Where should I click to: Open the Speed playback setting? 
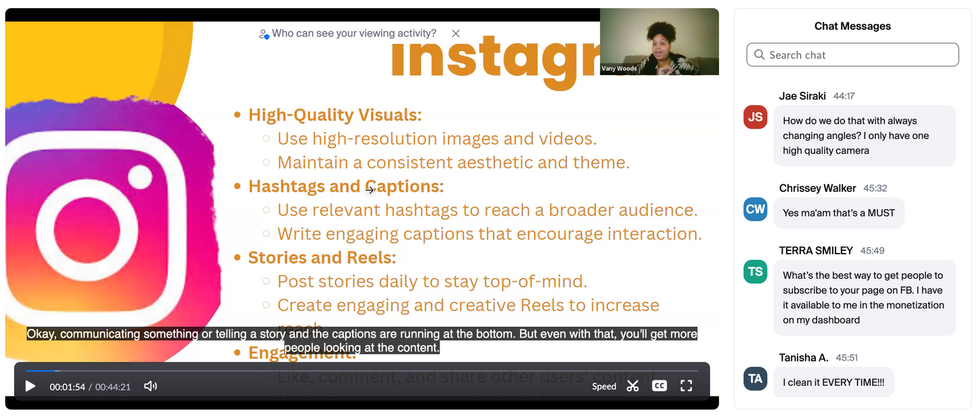pyautogui.click(x=604, y=386)
